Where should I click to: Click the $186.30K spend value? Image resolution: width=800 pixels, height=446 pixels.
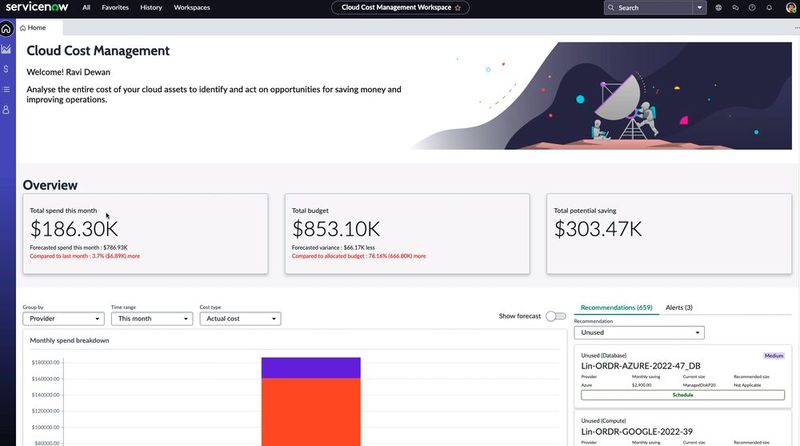tap(74, 229)
